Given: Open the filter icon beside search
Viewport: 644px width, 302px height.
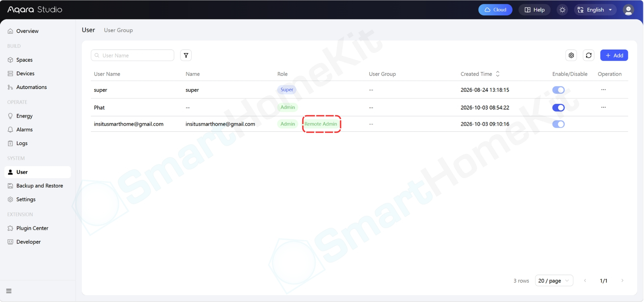Looking at the screenshot, I should pos(186,55).
